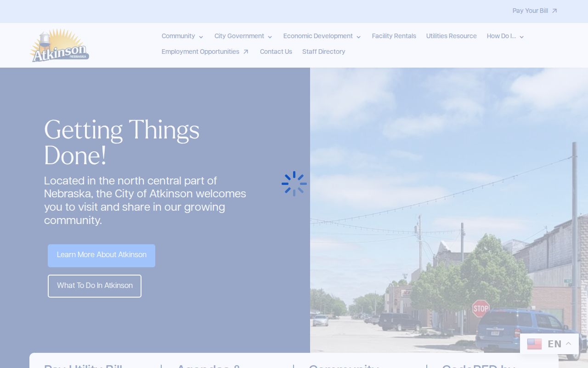Open the City Government menu
Viewport: 588px width, 368px height.
click(x=239, y=36)
